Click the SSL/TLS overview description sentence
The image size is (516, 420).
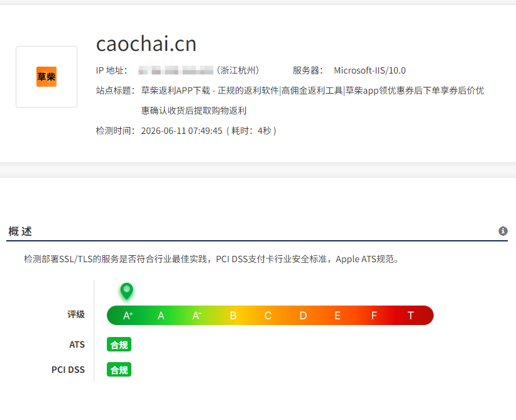[x=212, y=259]
